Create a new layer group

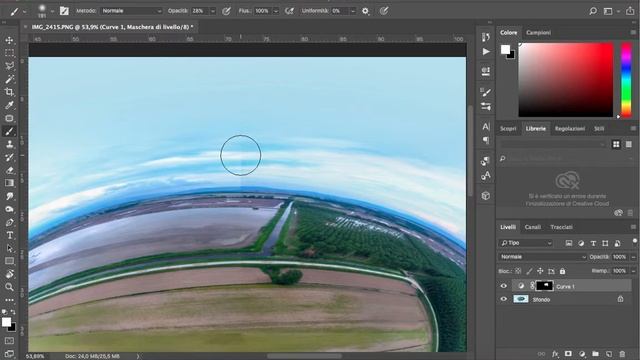[x=595, y=354]
